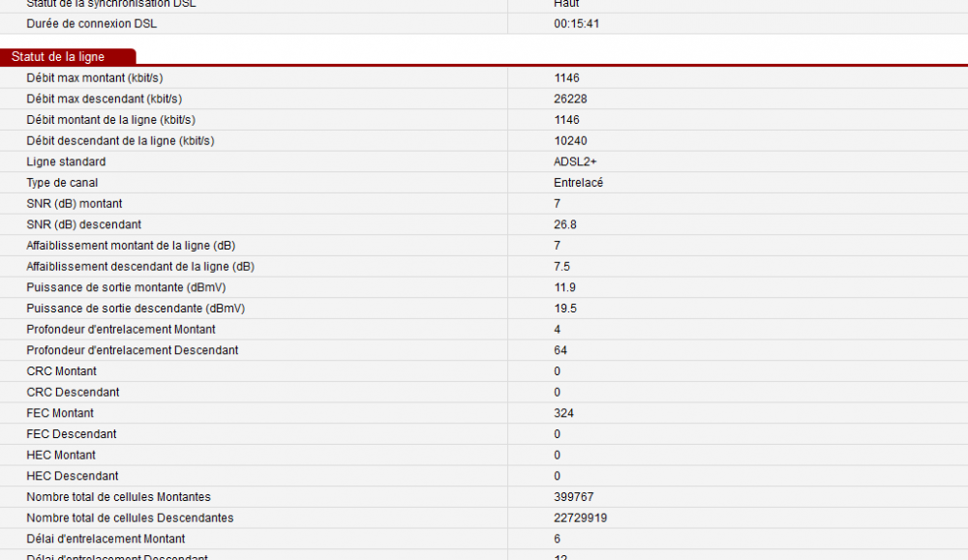Click the downstream SNR value 26.8
The height and width of the screenshot is (560, 968).
tap(565, 224)
